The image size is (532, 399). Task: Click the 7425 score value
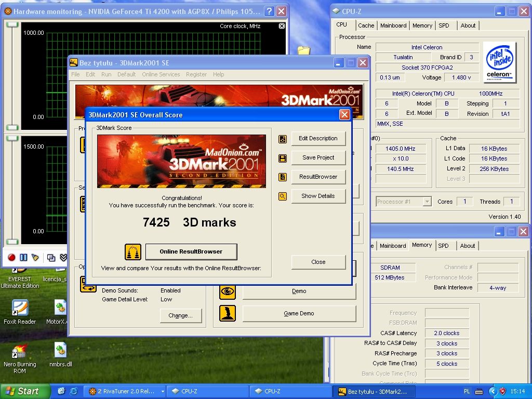click(156, 222)
